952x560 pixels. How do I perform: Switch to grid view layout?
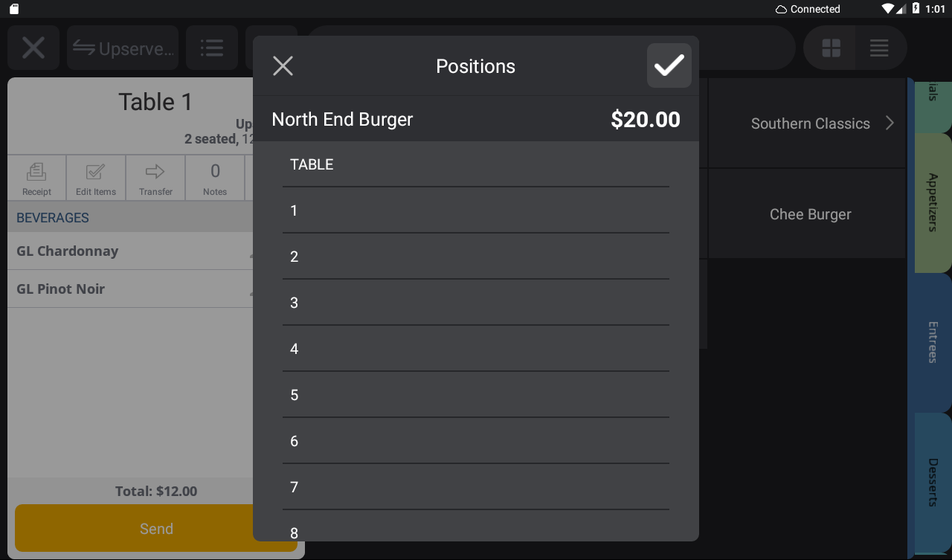831,48
